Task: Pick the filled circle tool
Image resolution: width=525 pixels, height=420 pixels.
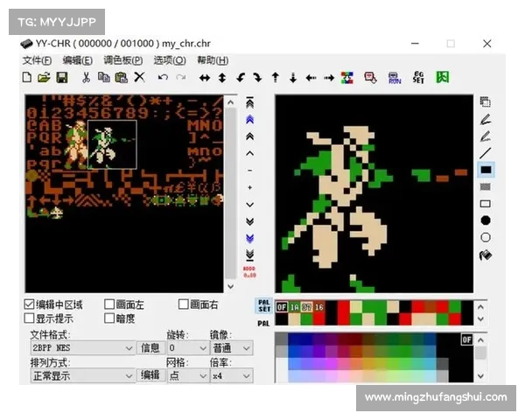Action: pos(486,220)
